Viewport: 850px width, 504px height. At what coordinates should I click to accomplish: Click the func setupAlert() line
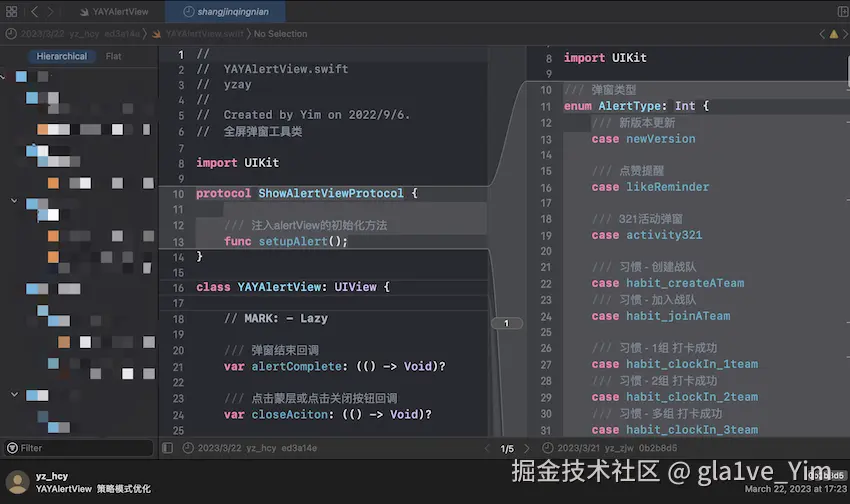coord(286,241)
